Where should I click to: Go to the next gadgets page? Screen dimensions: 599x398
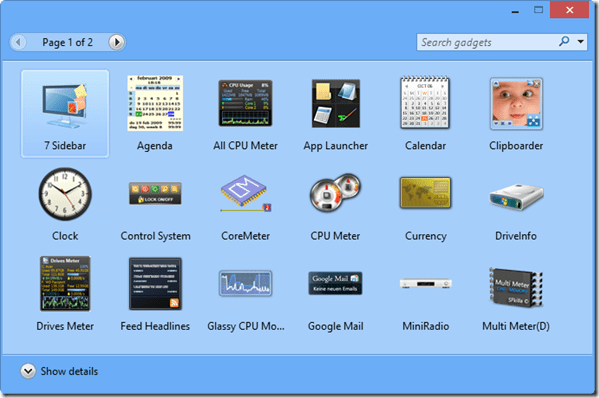point(117,42)
